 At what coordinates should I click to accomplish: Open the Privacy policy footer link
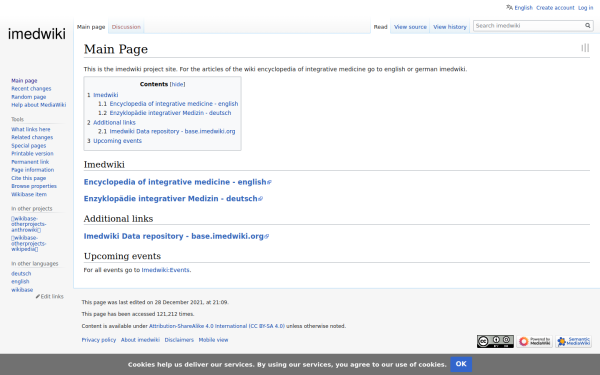pos(99,340)
